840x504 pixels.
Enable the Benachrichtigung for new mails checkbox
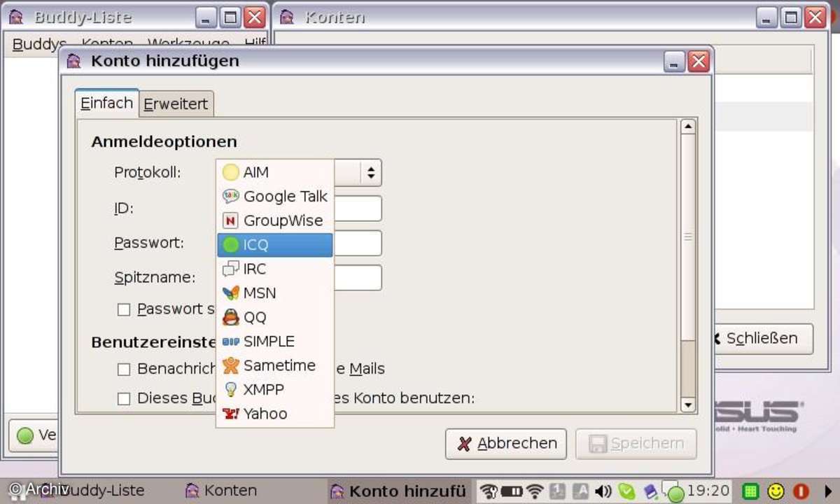[x=124, y=369]
